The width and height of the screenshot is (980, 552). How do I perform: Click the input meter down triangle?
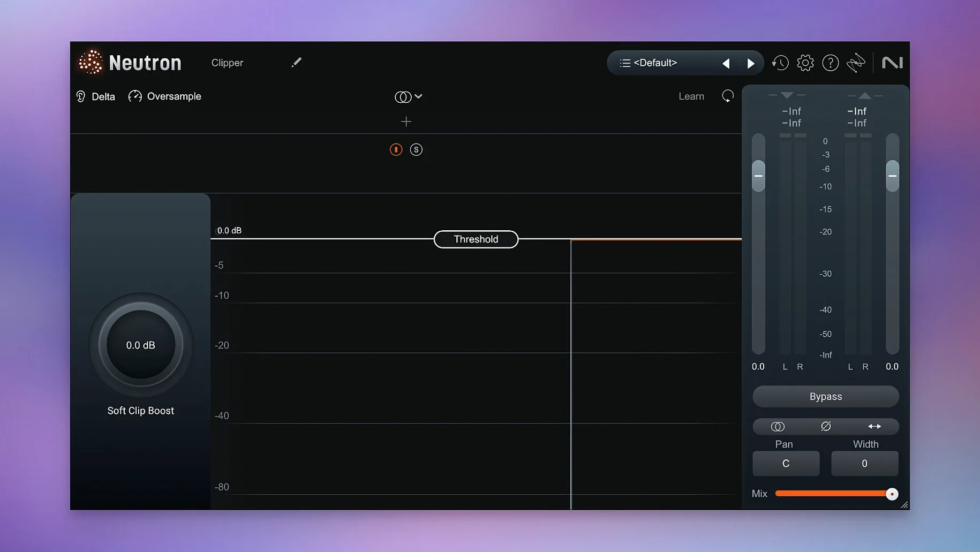click(787, 95)
